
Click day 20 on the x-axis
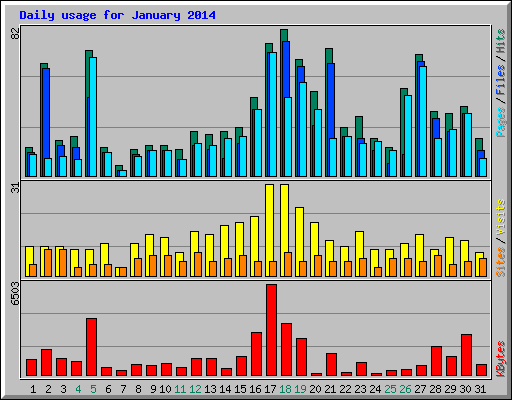(316, 389)
